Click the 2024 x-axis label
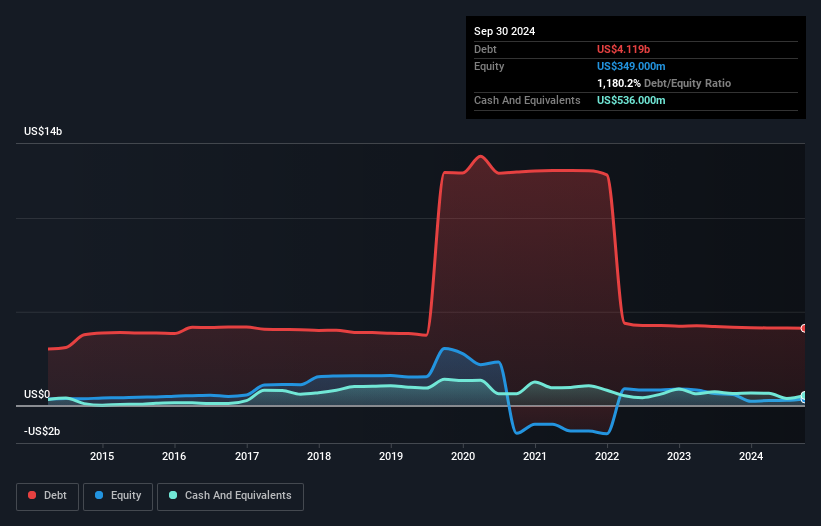 click(751, 456)
